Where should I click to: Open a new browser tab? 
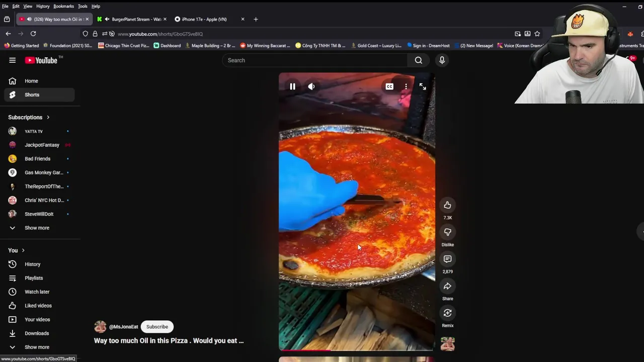(x=256, y=19)
